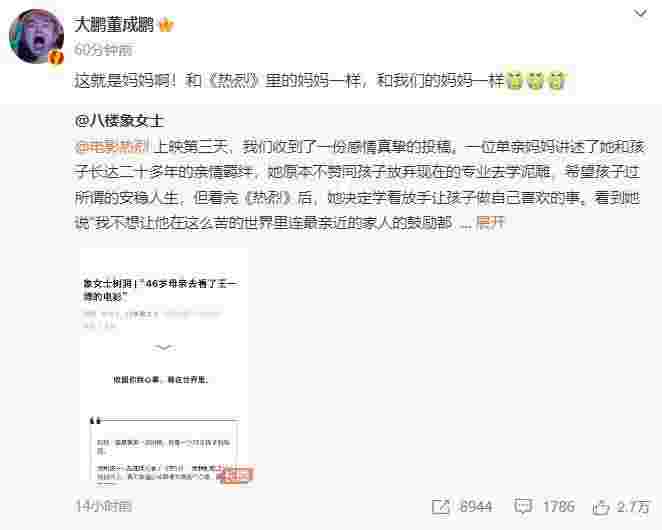The image size is (662, 530).
Task: Click the user's profile avatar
Action: click(x=36, y=36)
